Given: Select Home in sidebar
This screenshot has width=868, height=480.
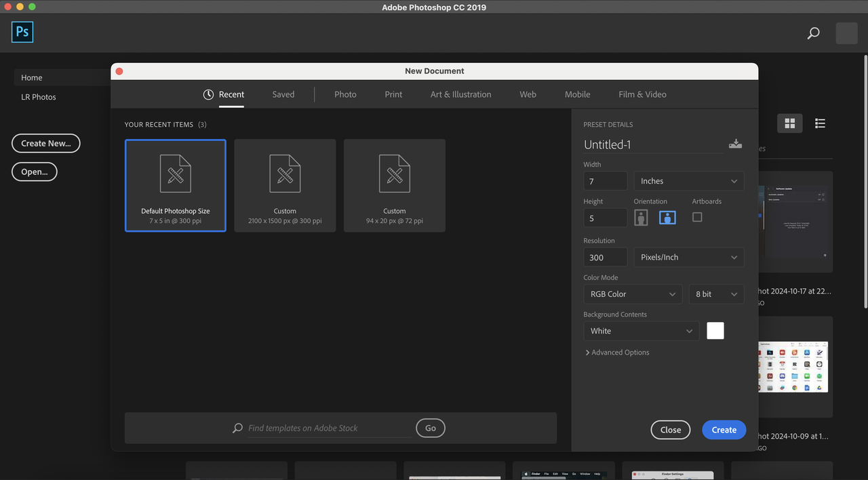Looking at the screenshot, I should [32, 77].
